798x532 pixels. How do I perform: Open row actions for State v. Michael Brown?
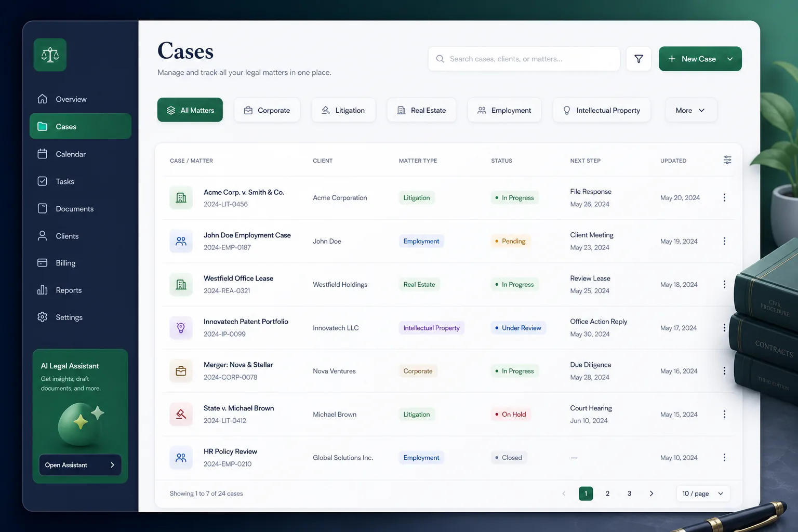click(x=724, y=414)
